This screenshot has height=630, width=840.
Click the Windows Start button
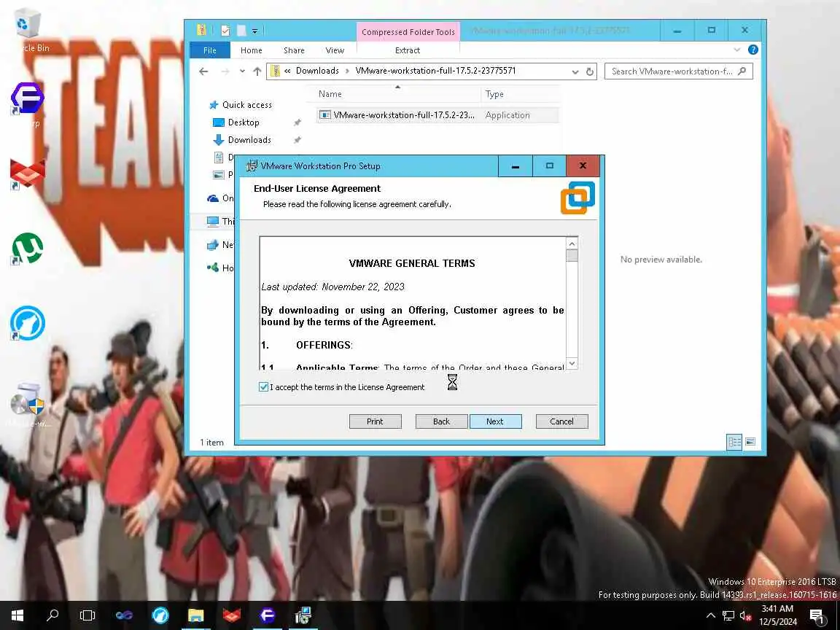coord(17,615)
